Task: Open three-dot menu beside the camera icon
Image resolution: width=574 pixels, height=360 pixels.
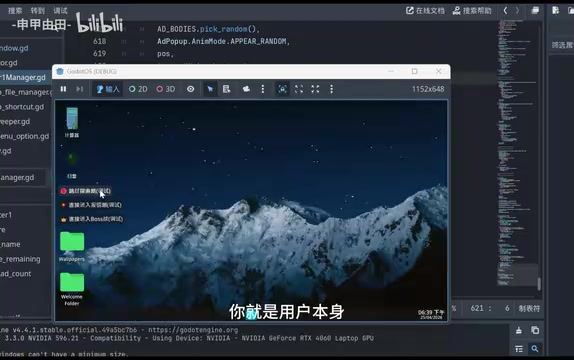Action: pos(262,89)
